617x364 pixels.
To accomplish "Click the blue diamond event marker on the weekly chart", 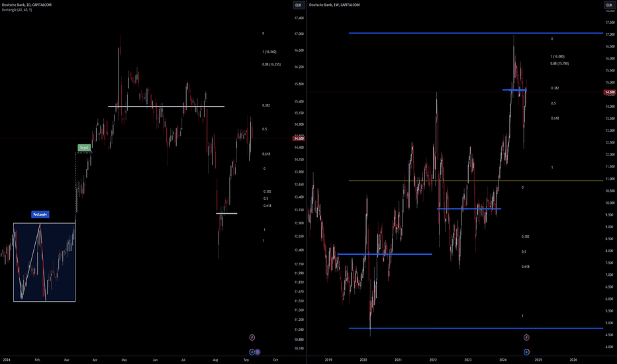I will pyautogui.click(x=526, y=352).
